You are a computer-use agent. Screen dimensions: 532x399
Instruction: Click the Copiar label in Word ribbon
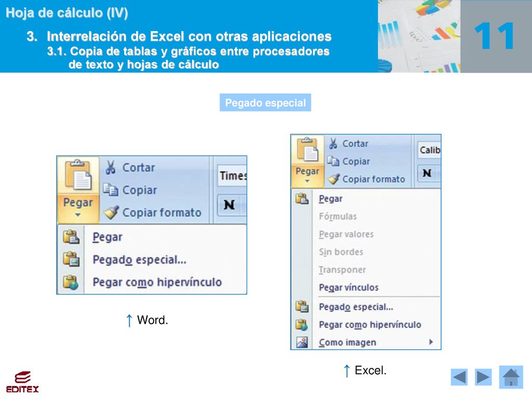coord(139,190)
